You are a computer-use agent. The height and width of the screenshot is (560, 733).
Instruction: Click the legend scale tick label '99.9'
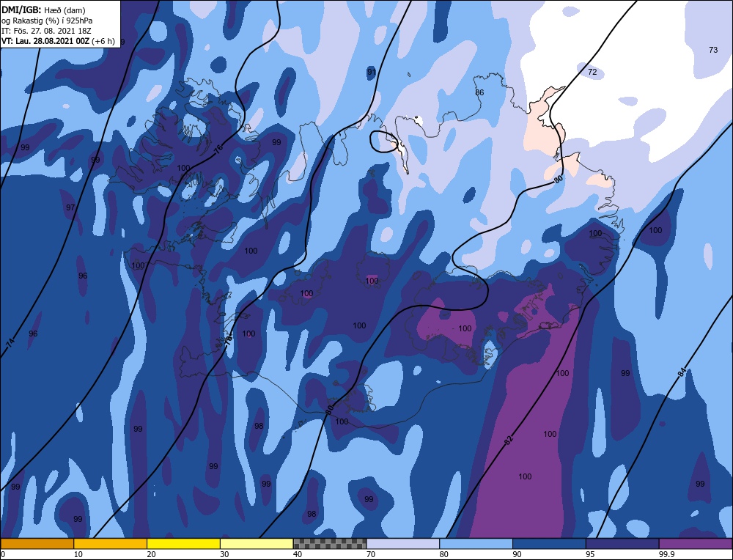[666, 554]
